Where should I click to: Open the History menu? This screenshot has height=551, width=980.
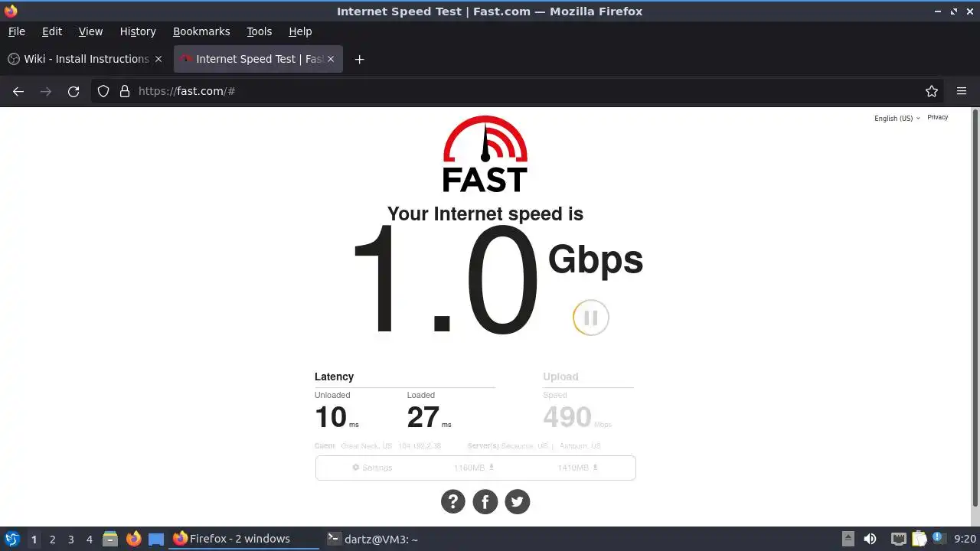(x=138, y=31)
